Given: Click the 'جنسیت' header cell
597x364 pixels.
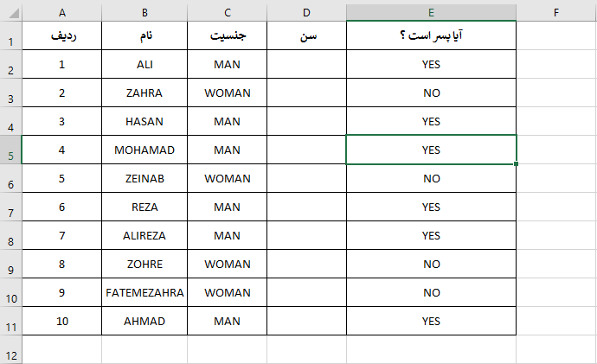Looking at the screenshot, I should coord(227,35).
